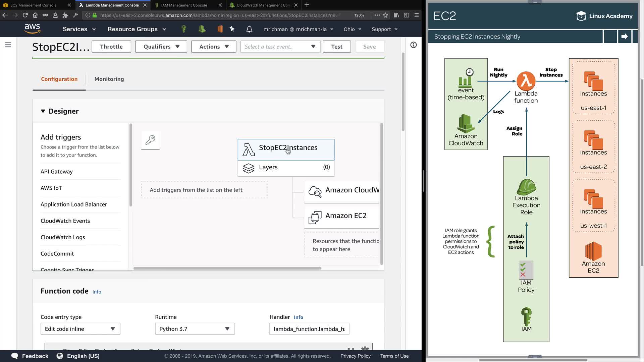644x362 pixels.
Task: Click the pushpin shortcut icon in navbar
Action: click(x=232, y=29)
